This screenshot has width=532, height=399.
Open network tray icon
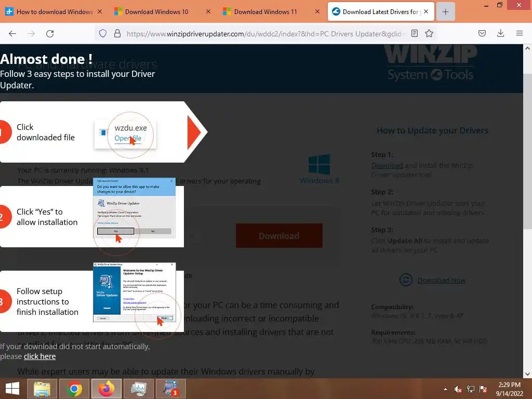pos(471,389)
